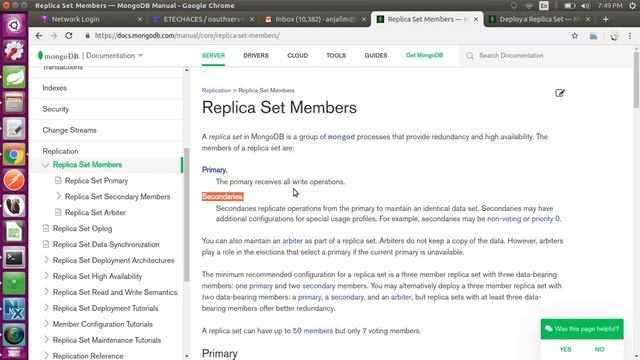Open the 50 members link
Image resolution: width=640 pixels, height=360 pixels.
coord(313,331)
